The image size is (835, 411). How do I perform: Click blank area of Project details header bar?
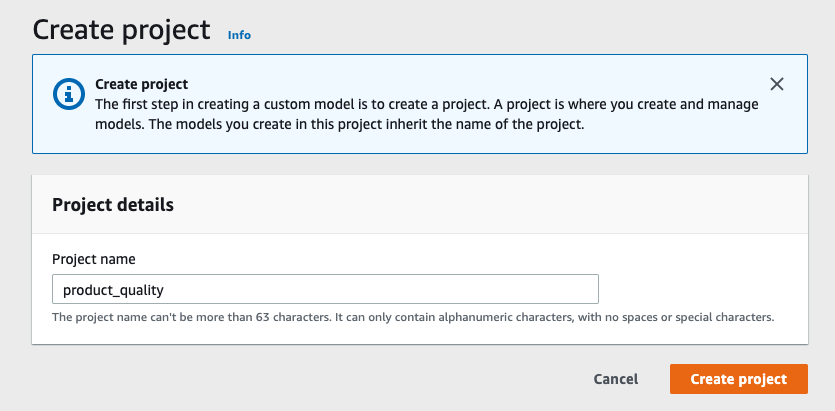(x=500, y=204)
